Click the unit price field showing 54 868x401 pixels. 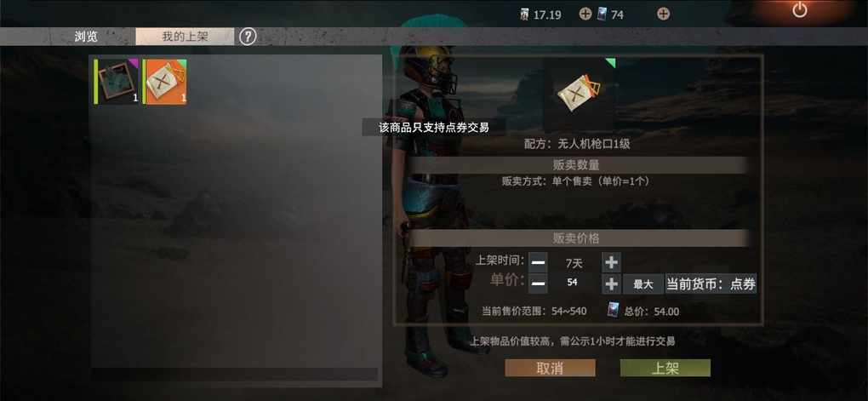coord(573,283)
